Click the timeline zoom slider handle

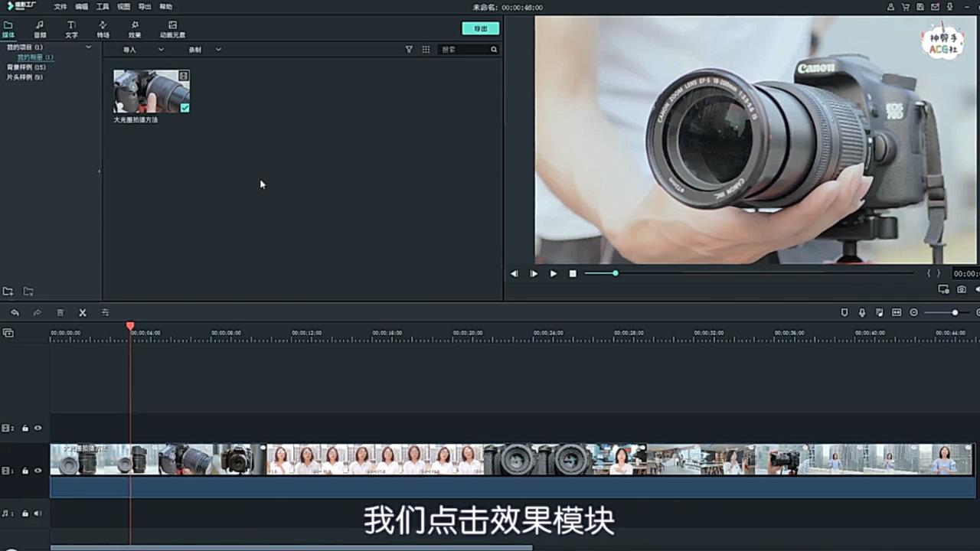pyautogui.click(x=955, y=313)
